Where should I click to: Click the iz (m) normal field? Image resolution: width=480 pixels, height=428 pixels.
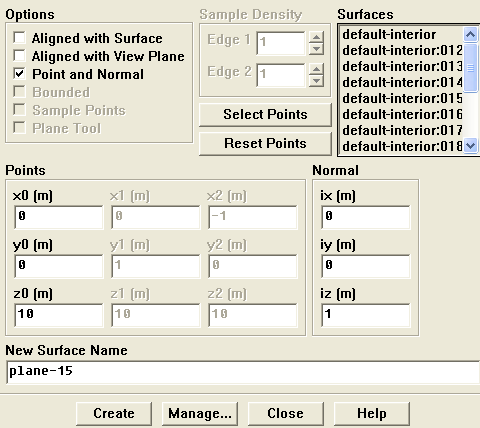point(366,315)
